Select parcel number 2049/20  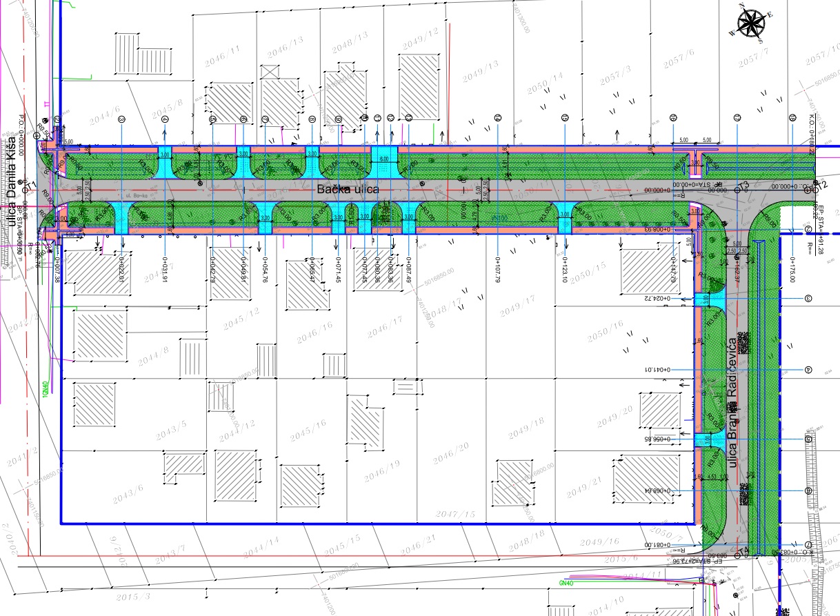click(614, 417)
